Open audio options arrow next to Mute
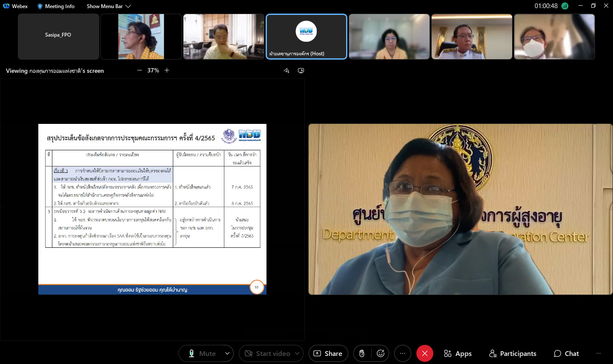Viewport: 613px width, 364px height. 227,353
